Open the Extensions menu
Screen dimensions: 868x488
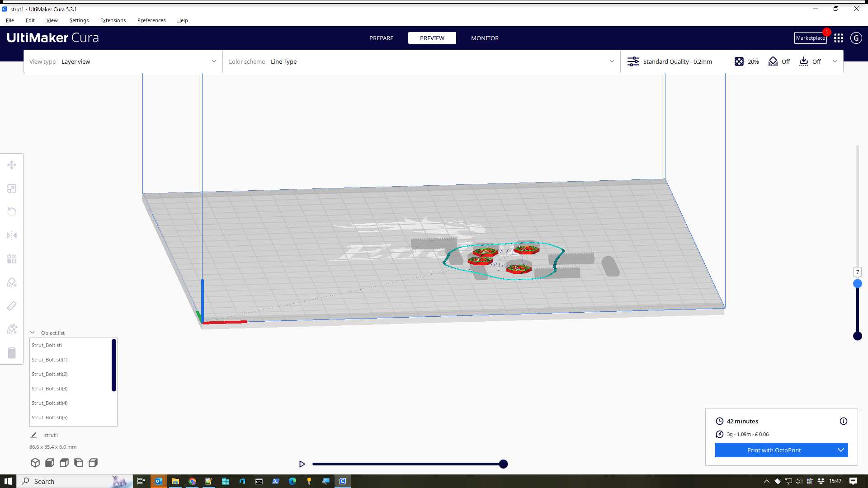coord(113,20)
